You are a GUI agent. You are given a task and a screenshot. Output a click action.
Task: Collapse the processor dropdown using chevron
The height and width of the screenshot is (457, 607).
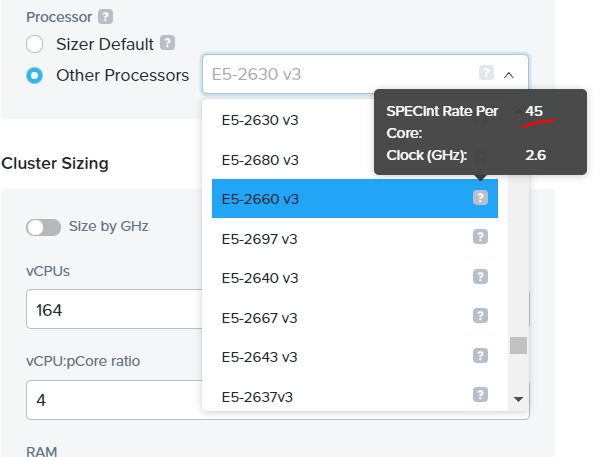509,75
